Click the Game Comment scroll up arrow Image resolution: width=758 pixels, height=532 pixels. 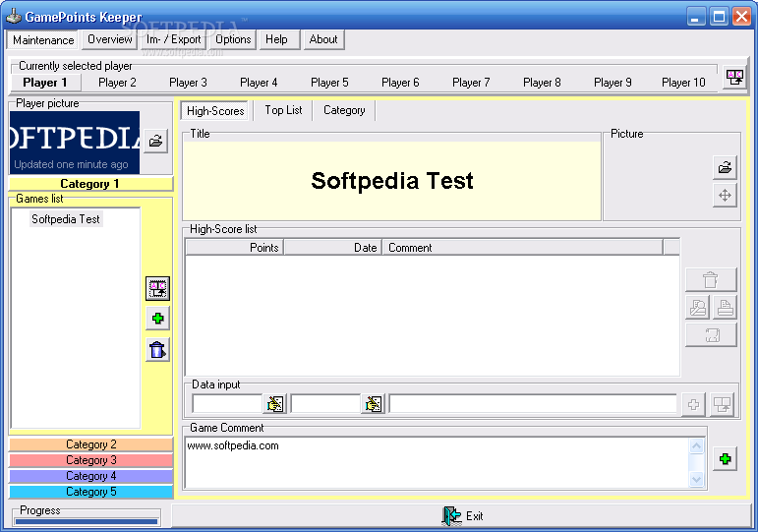coord(697,445)
